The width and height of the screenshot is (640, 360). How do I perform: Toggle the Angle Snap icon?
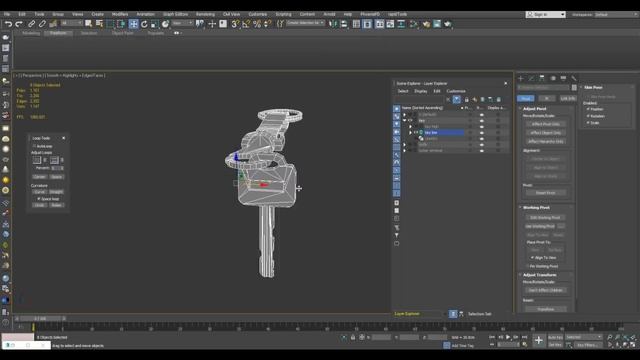(246, 24)
